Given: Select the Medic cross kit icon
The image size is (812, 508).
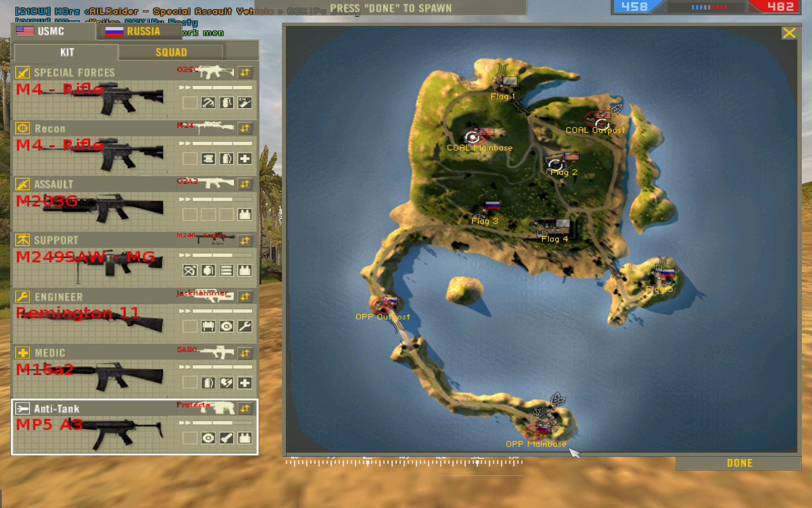Looking at the screenshot, I should click(x=22, y=352).
